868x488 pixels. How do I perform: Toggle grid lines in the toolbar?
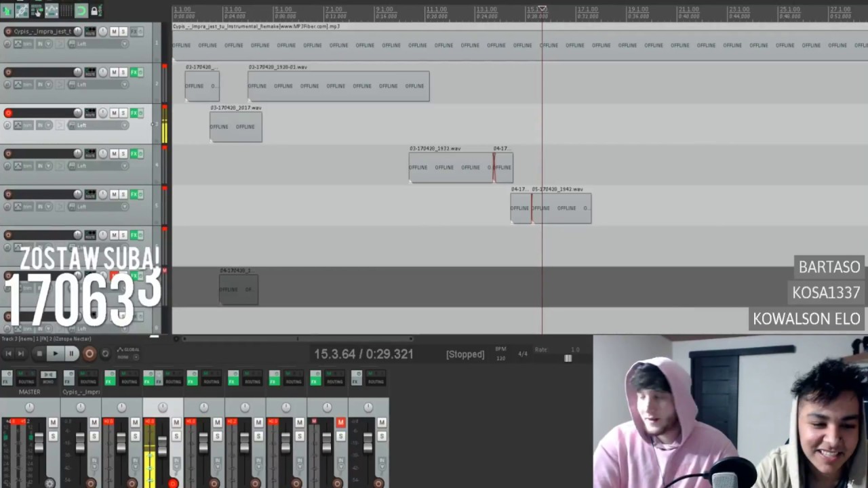66,10
